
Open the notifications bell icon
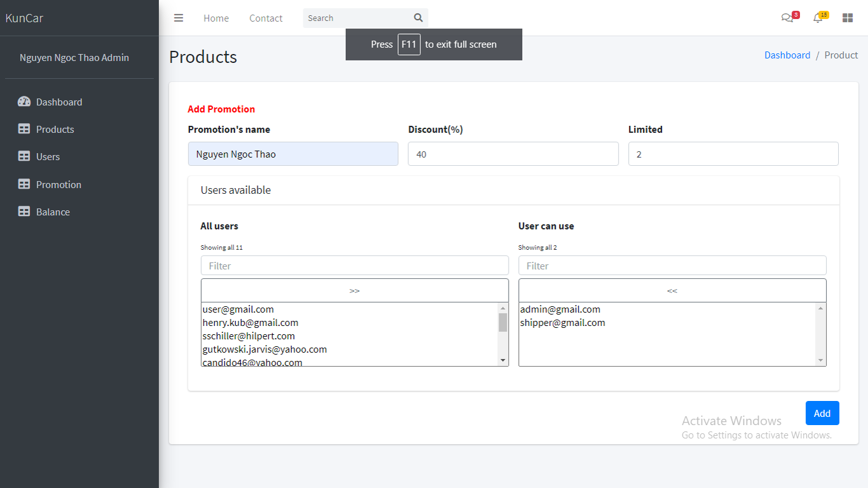tap(818, 18)
